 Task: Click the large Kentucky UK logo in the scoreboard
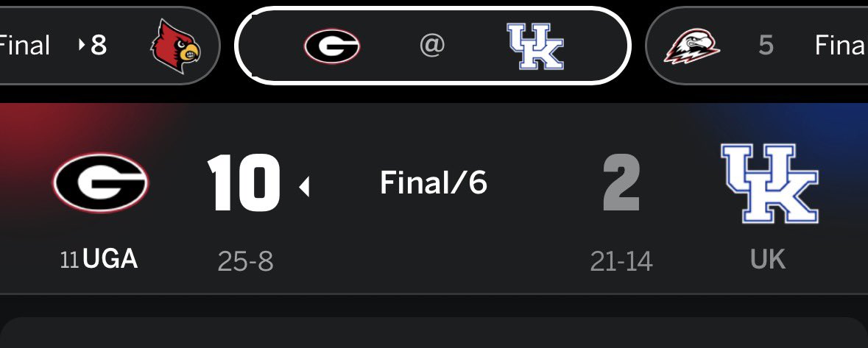click(x=769, y=184)
